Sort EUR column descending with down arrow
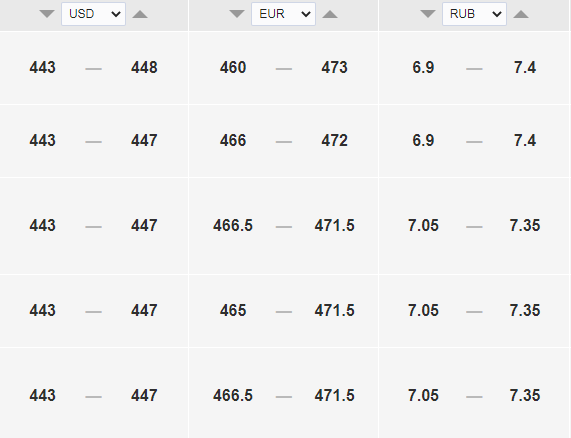 coord(237,14)
